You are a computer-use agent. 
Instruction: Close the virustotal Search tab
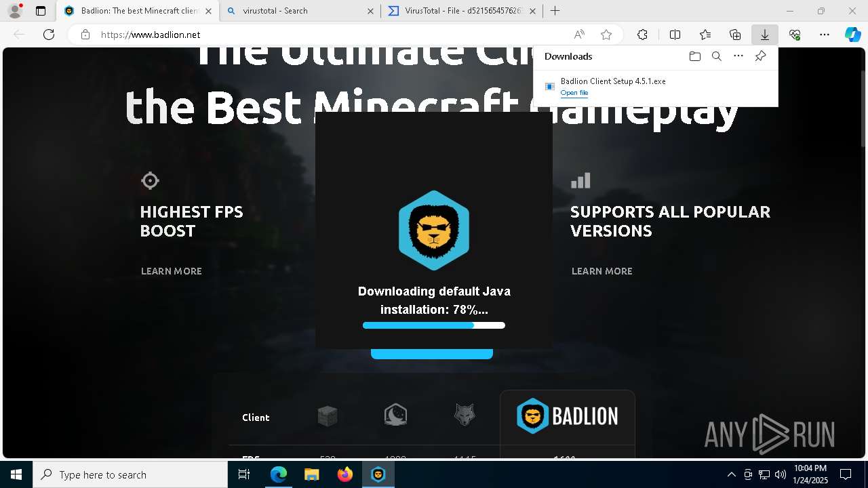coord(370,11)
